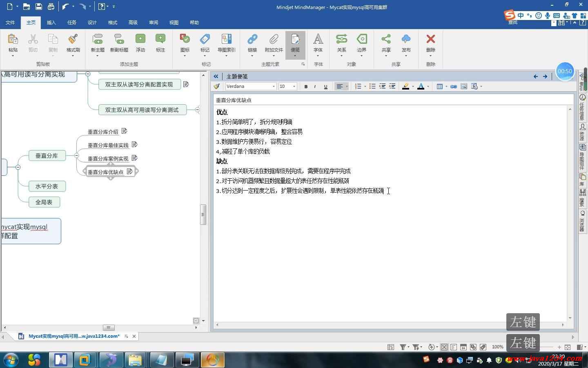Image resolution: width=588 pixels, height=368 pixels.
Task: Pick the text highlight color
Action: point(405,86)
